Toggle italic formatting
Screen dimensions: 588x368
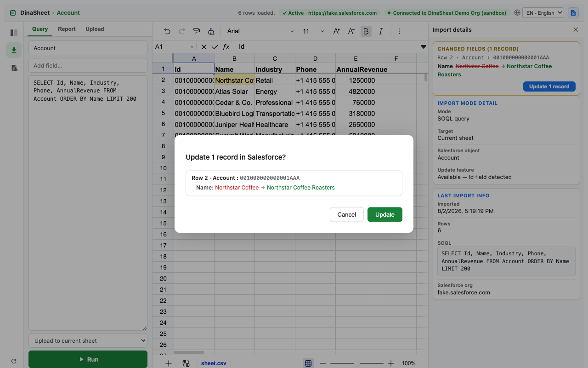pyautogui.click(x=381, y=31)
